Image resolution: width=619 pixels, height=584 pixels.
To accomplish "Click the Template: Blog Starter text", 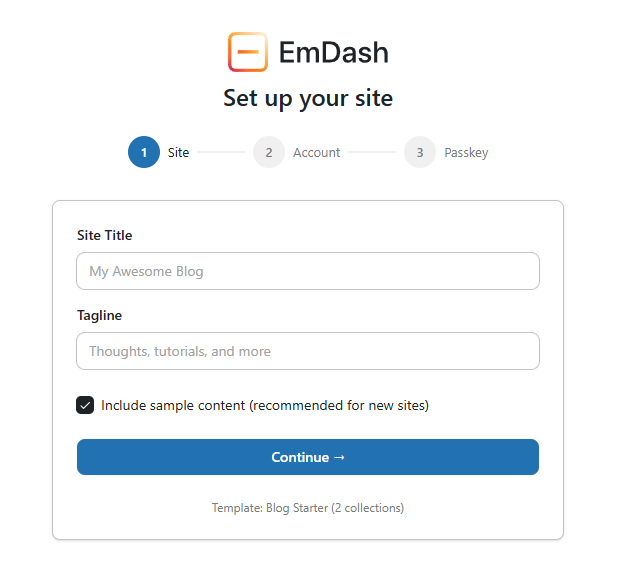I will 308,508.
